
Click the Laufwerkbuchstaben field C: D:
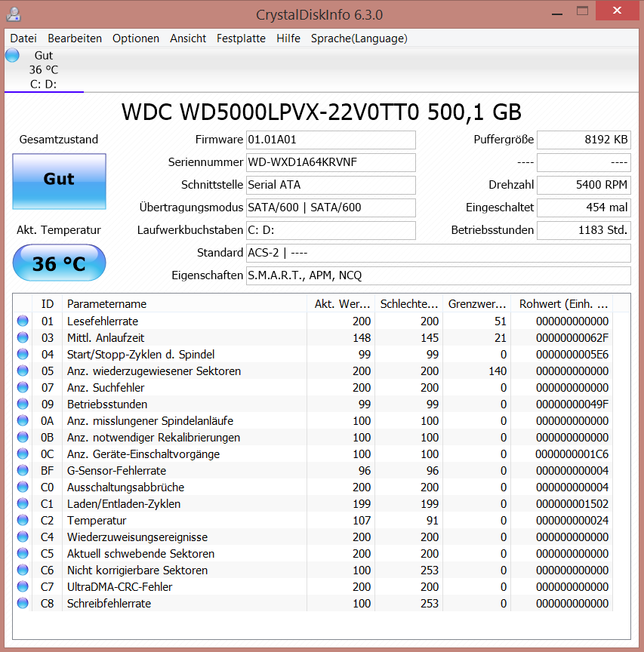331,230
